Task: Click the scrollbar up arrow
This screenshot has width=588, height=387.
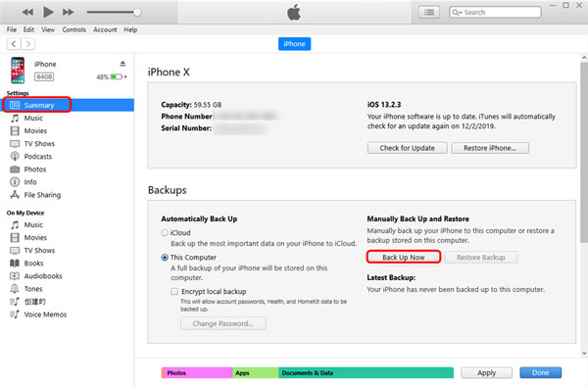Action: (x=584, y=58)
